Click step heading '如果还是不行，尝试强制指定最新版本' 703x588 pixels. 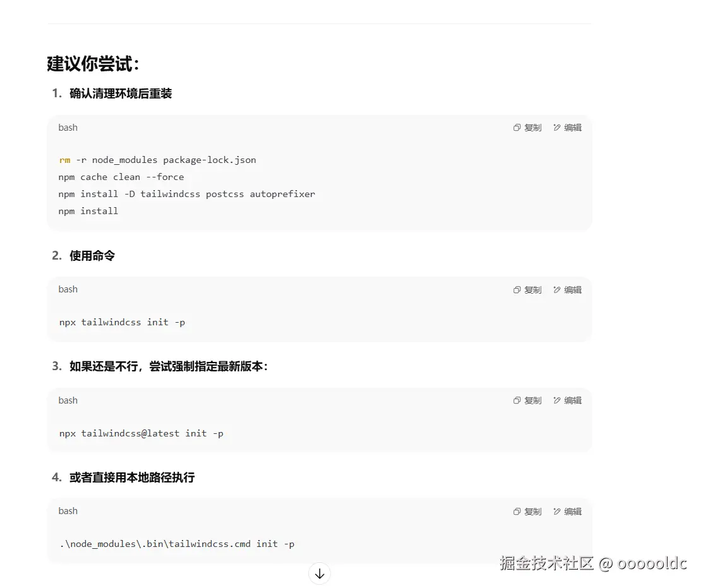coord(166,366)
